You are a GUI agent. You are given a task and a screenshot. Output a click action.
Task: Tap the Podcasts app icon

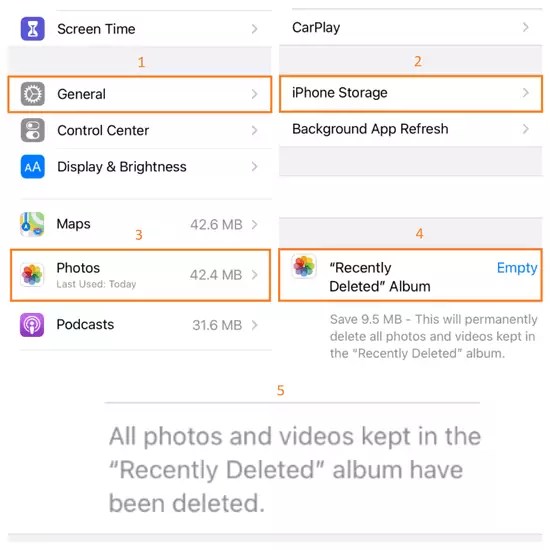click(x=32, y=325)
